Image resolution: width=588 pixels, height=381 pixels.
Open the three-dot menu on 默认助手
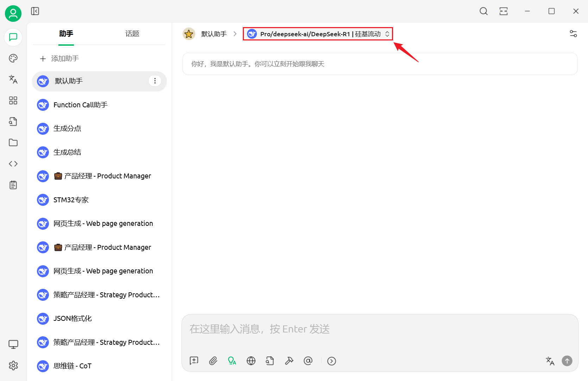pos(155,81)
